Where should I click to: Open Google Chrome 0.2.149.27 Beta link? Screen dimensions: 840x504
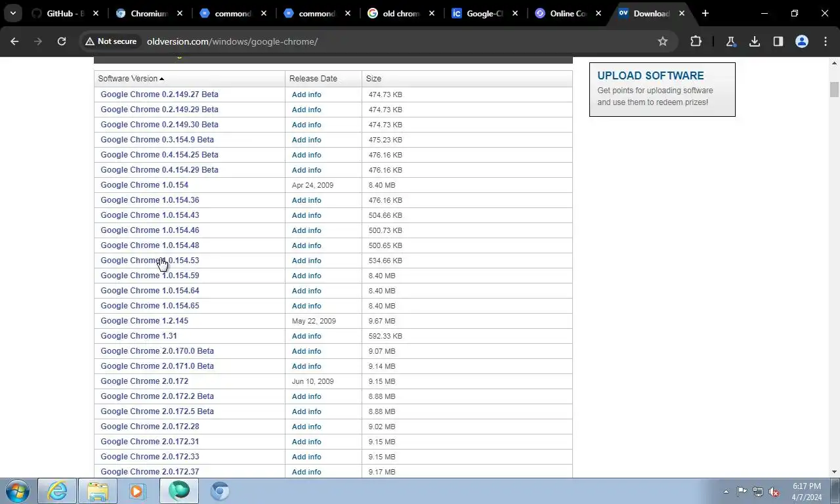[159, 94]
